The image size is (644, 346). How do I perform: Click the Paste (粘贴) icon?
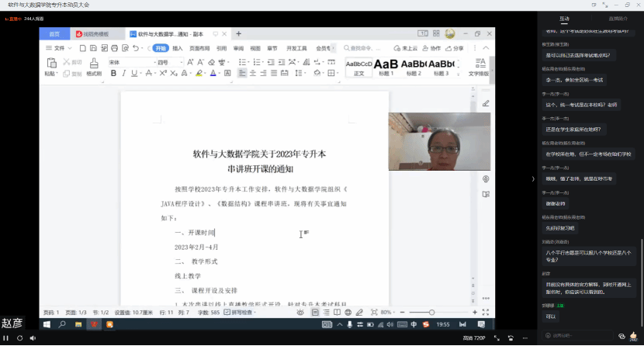[50, 67]
